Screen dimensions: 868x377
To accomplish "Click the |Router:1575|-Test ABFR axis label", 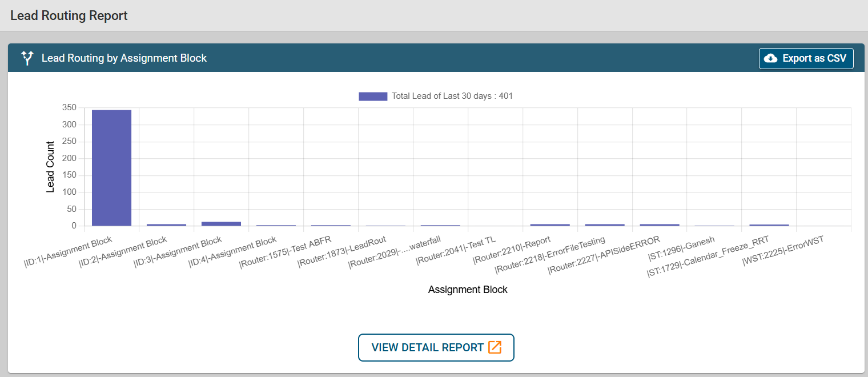I will [x=286, y=252].
